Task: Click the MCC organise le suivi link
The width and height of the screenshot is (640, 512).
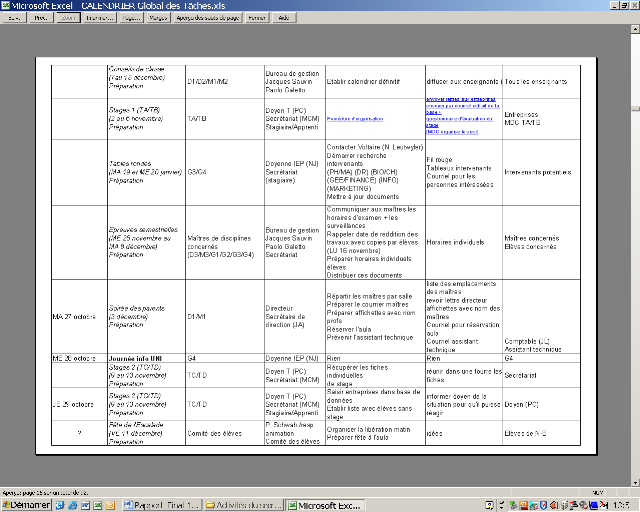Action: click(x=452, y=131)
